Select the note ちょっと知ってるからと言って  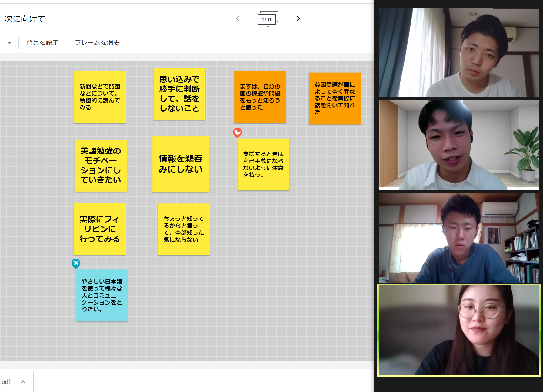(184, 229)
